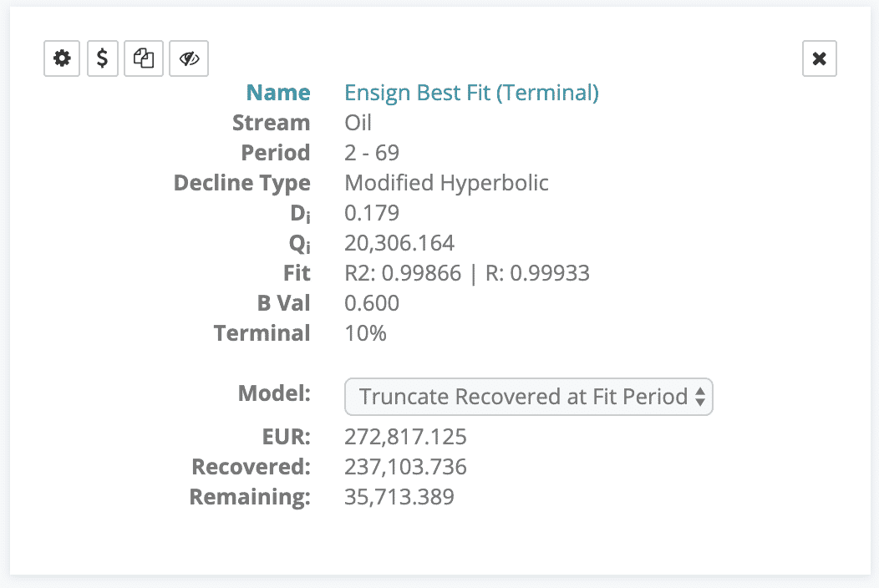This screenshot has width=879, height=588.
Task: Close the fit details panel
Action: tap(819, 58)
